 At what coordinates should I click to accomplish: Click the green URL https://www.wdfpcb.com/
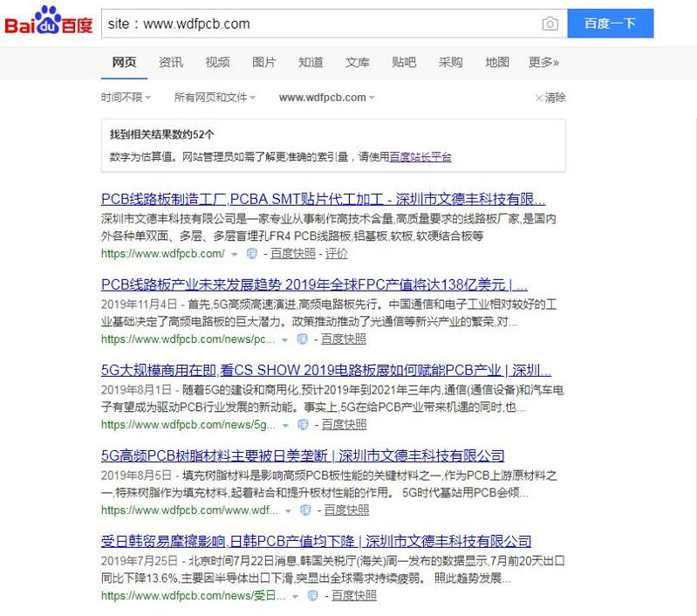tap(163, 254)
